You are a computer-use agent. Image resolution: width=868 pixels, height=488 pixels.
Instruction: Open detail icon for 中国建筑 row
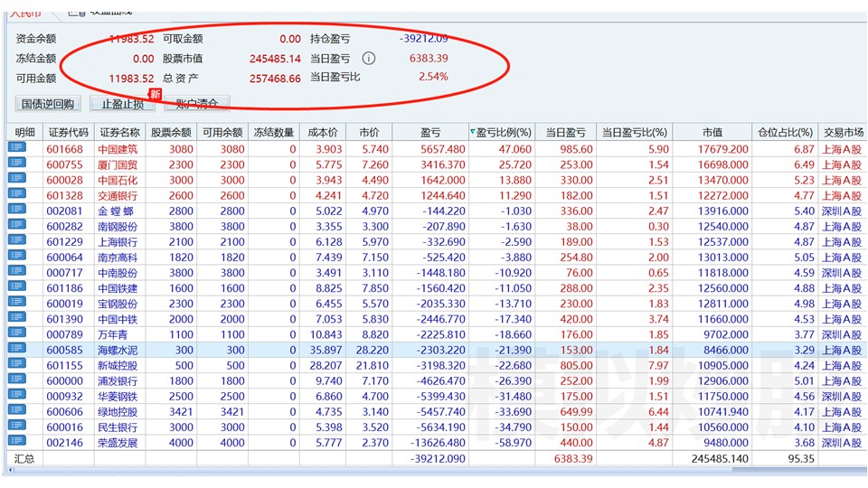[x=16, y=147]
